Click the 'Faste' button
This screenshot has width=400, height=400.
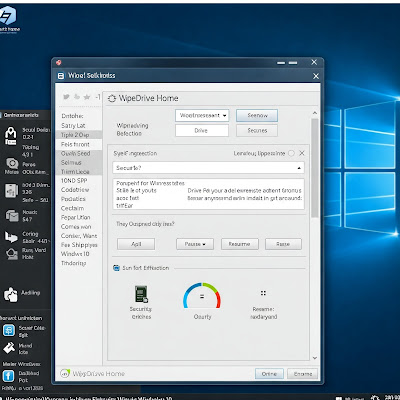283,244
